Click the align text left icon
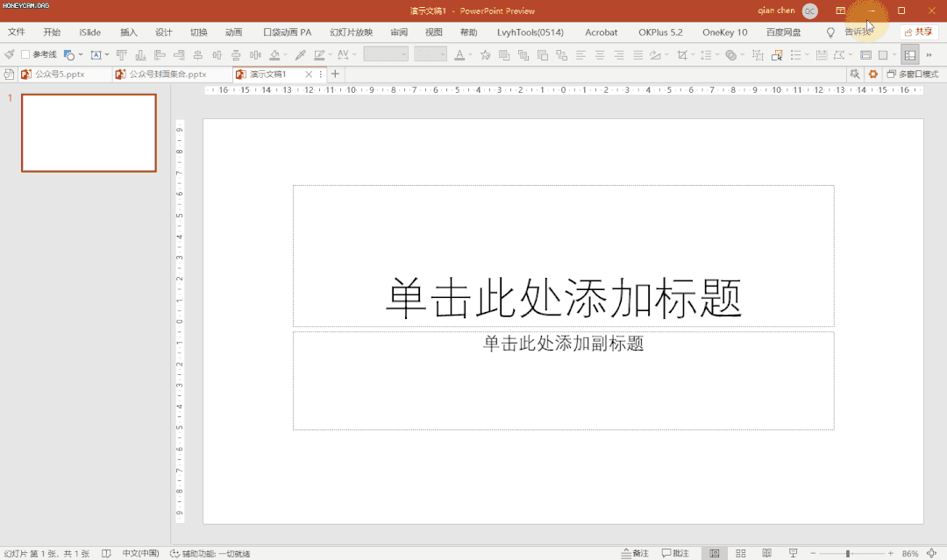Viewport: 947px width, 560px height. (x=580, y=54)
